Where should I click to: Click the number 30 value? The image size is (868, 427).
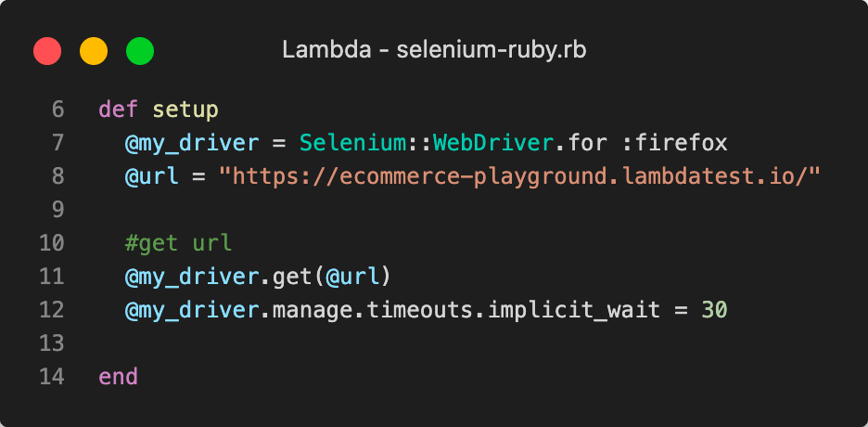[x=714, y=310]
